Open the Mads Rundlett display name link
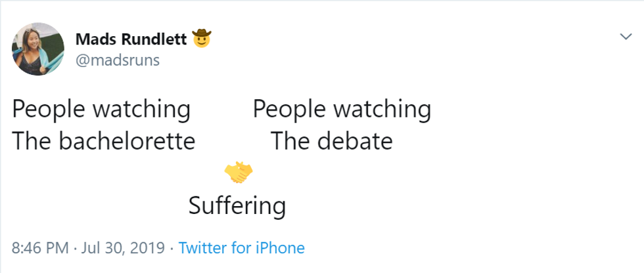 131,40
